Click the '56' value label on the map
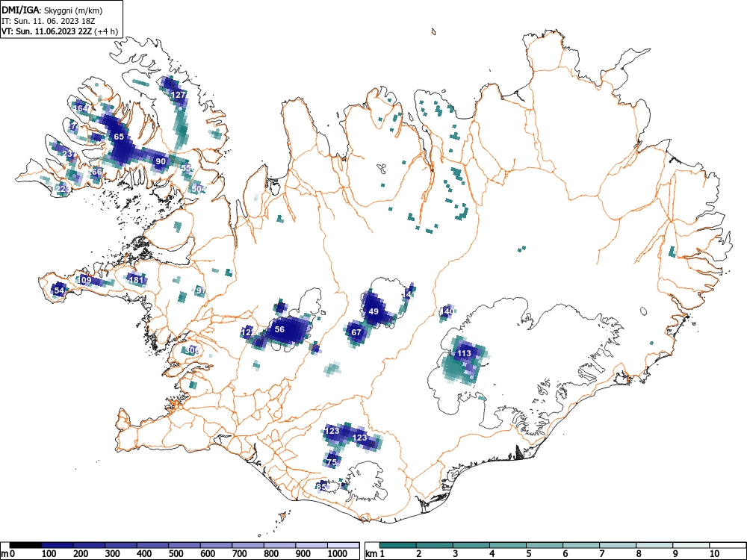 pos(279,329)
